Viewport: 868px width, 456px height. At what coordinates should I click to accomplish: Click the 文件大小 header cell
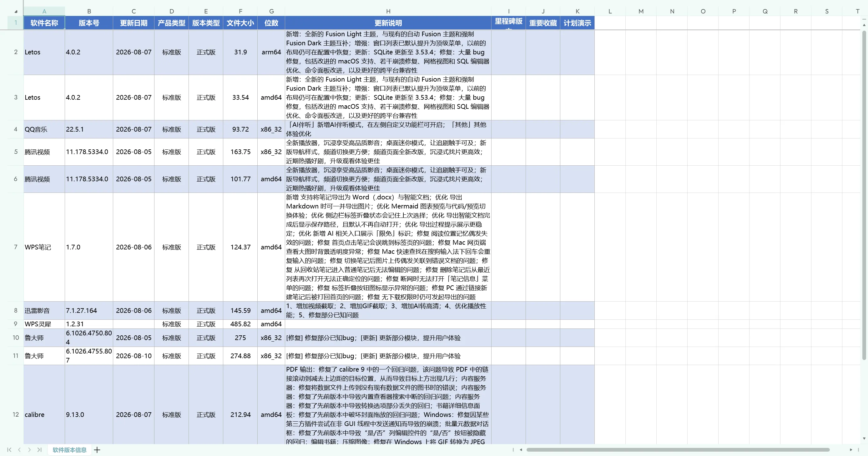pyautogui.click(x=240, y=23)
